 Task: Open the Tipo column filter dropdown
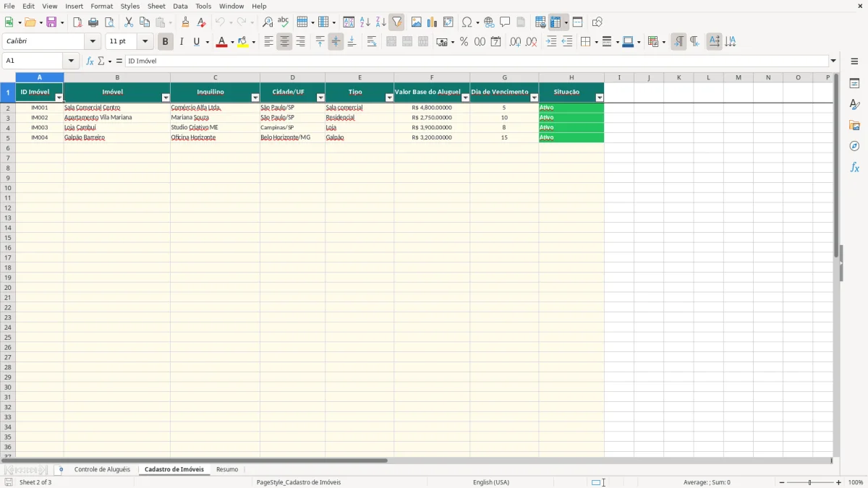pos(389,98)
